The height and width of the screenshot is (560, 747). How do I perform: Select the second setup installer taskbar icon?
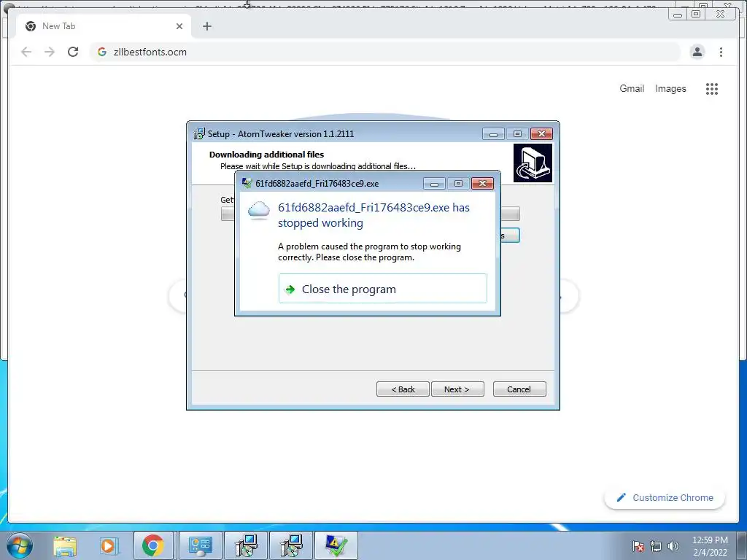[x=291, y=545]
